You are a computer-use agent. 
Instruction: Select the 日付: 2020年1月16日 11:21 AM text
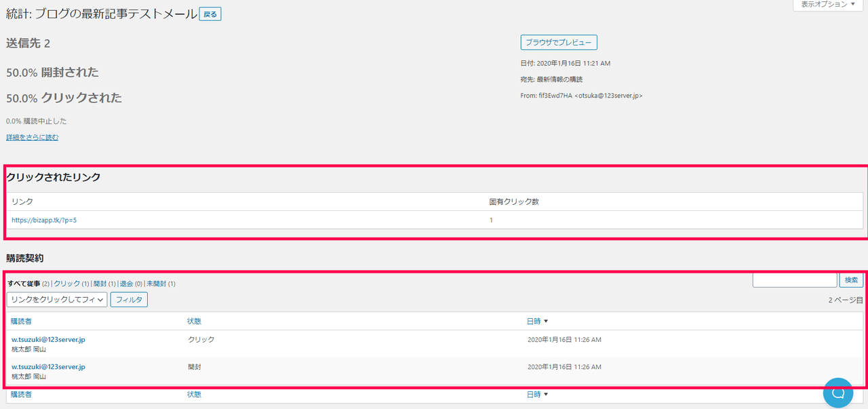pos(566,63)
